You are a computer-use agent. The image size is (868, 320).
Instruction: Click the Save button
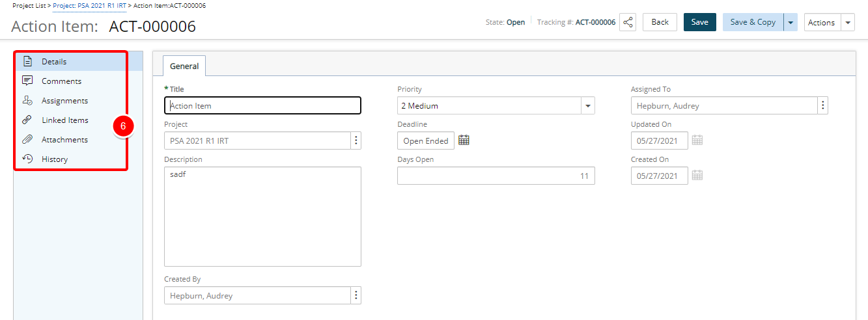tap(699, 22)
